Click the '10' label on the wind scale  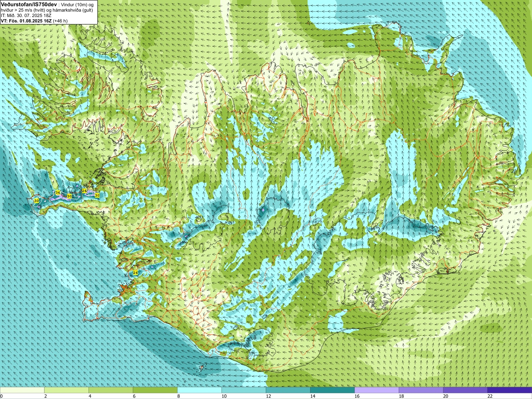tap(224, 396)
